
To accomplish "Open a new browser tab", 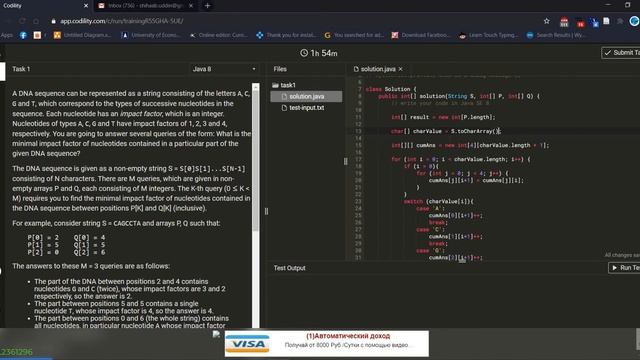I will tap(207, 6).
